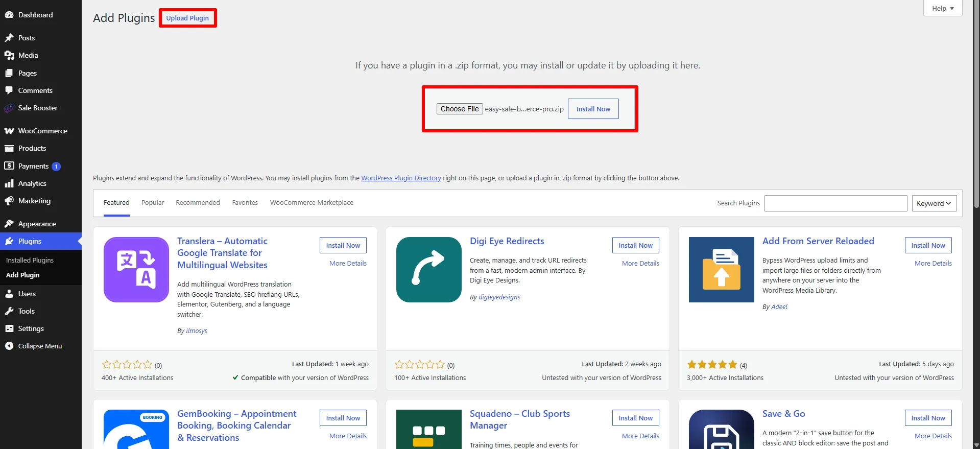Open author link ilmosys
The image size is (980, 449).
point(197,331)
